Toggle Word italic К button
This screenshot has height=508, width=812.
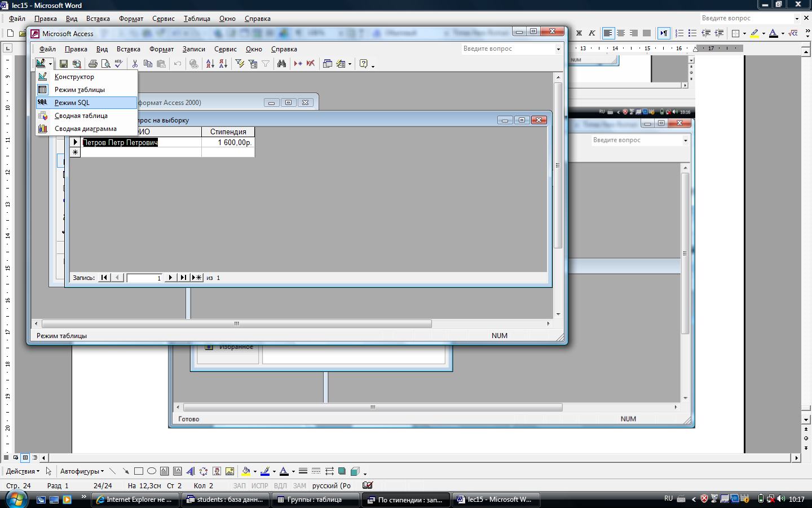click(x=592, y=33)
